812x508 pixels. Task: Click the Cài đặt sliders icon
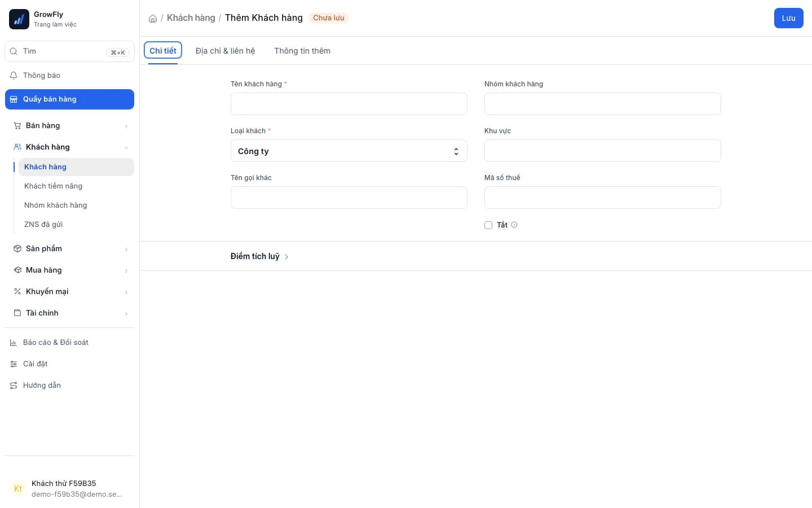(14, 364)
